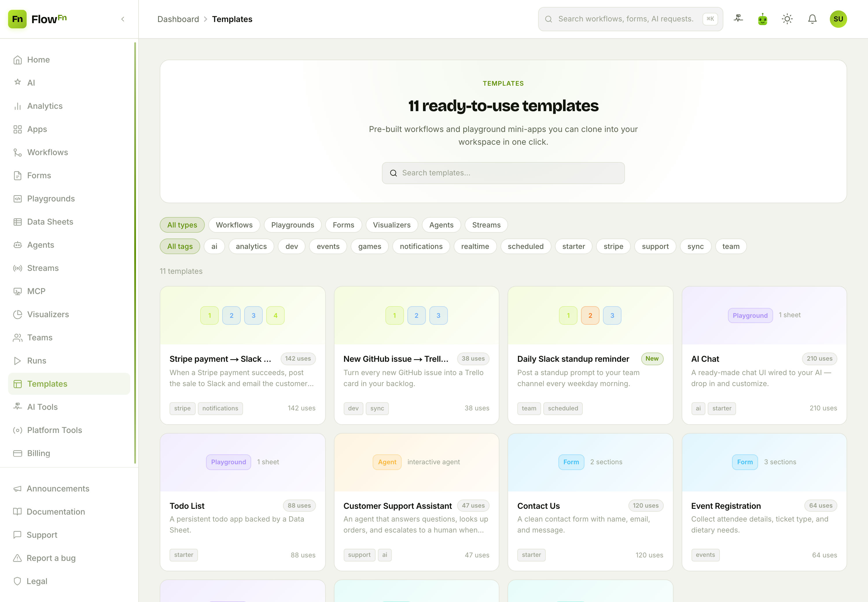This screenshot has height=602, width=868.
Task: Collapse the sidebar with the chevron
Action: pyautogui.click(x=123, y=19)
